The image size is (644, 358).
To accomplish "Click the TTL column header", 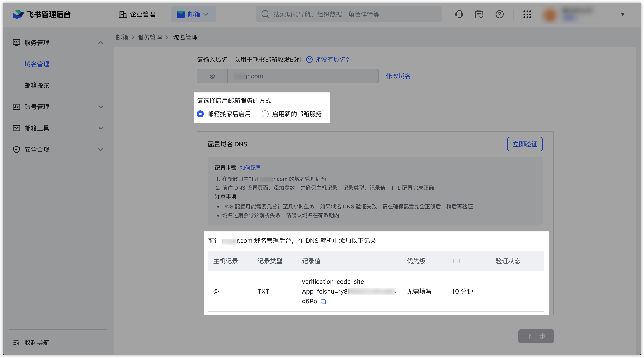I will pos(457,261).
